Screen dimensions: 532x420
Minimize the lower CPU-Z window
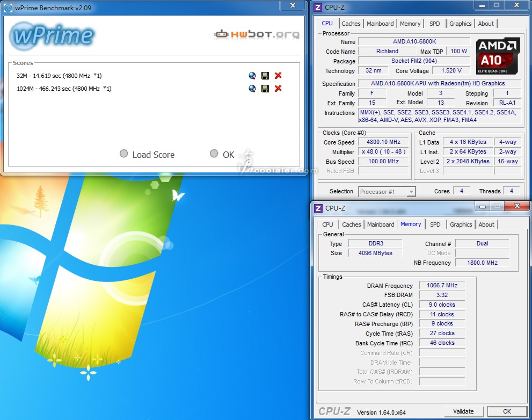483,206
